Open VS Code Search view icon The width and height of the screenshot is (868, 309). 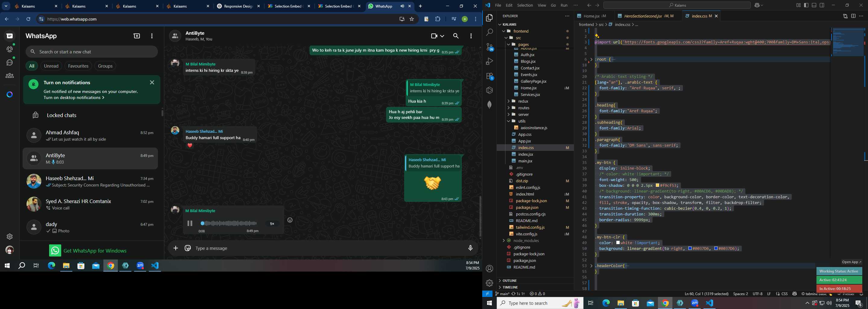pos(489,32)
